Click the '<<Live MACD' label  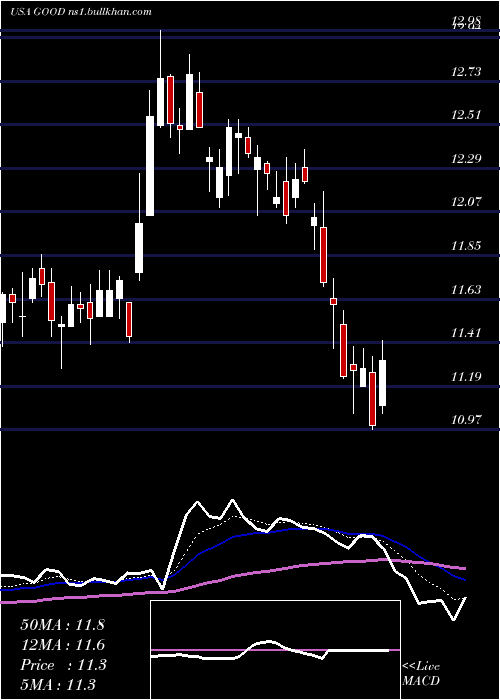[421, 673]
